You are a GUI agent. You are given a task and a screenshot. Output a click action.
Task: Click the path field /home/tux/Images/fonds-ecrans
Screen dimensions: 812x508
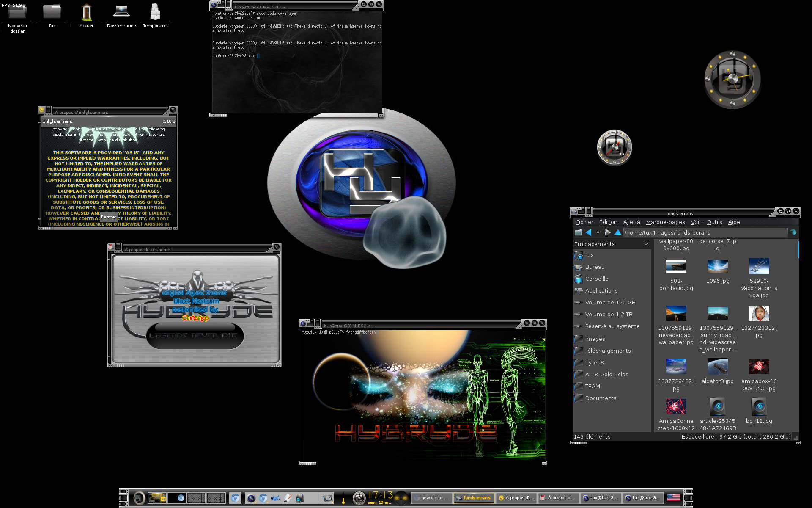pyautogui.click(x=705, y=232)
